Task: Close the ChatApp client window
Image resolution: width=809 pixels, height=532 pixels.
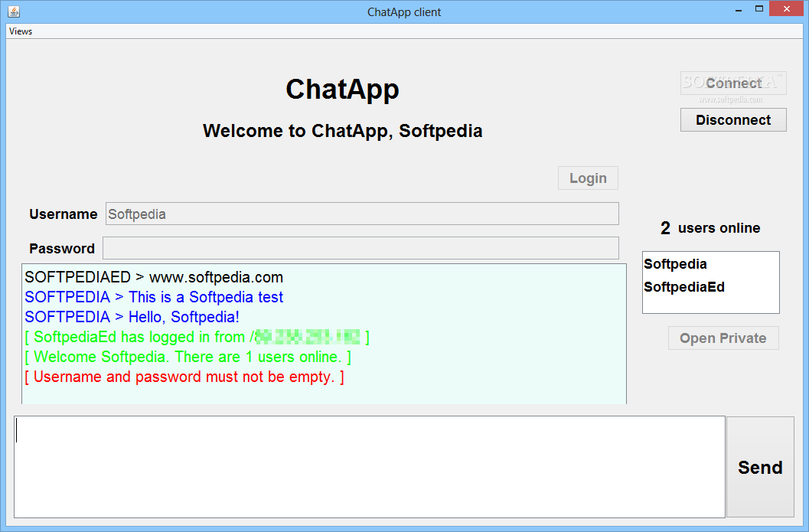Action: pos(786,8)
